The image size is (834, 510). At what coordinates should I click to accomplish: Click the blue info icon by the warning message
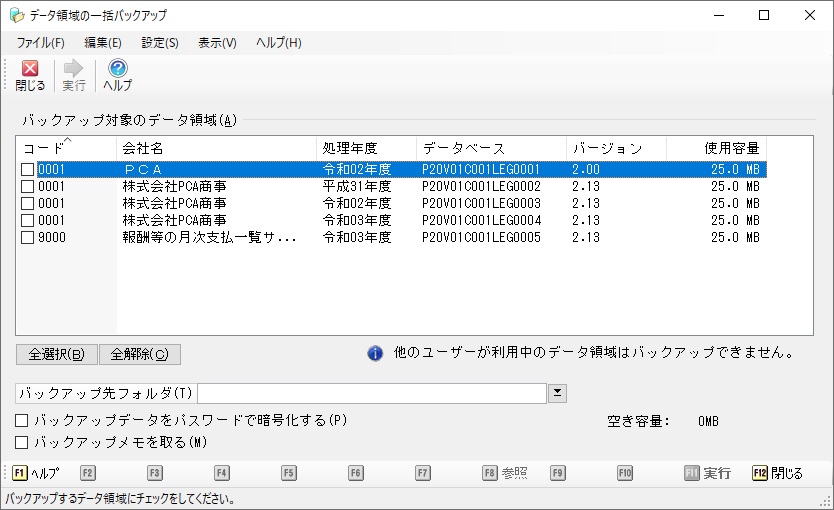pos(375,353)
